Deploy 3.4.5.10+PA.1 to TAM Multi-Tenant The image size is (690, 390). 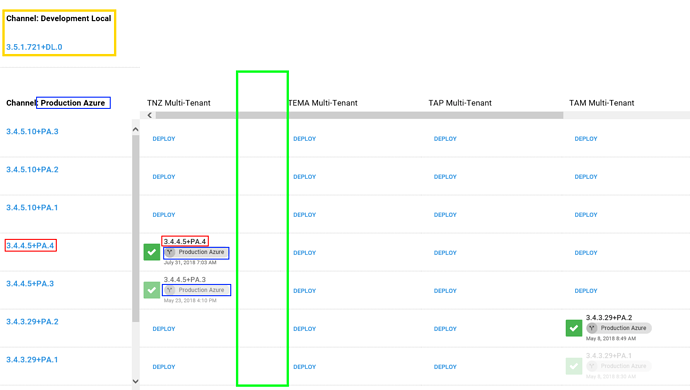coord(586,215)
